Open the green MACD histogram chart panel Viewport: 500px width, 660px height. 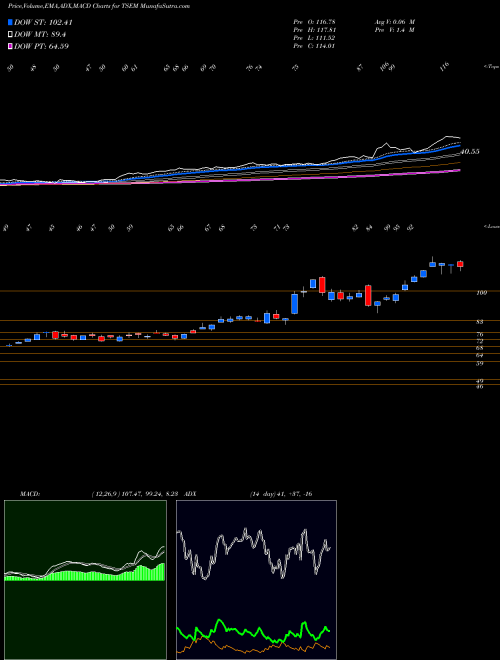85,580
